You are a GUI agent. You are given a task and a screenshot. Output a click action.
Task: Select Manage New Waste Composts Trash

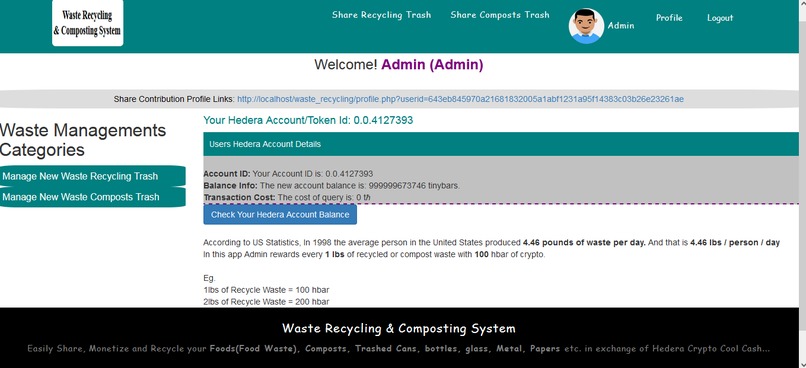pos(93,197)
